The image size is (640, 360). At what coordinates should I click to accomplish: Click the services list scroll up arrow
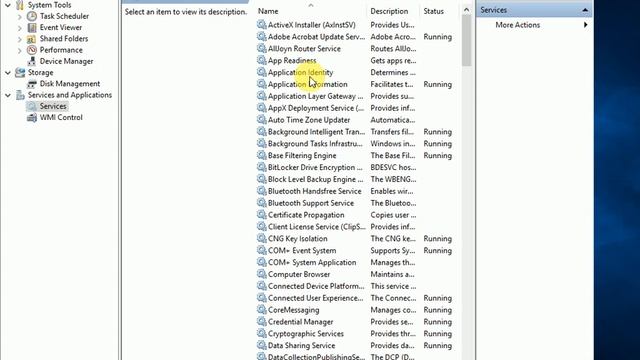467,10
